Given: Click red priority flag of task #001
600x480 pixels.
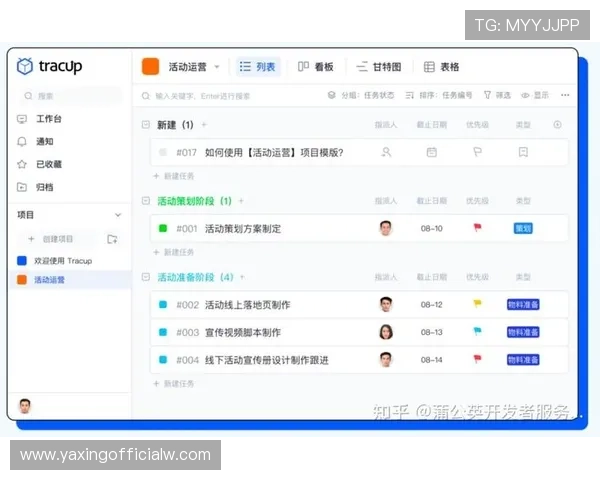Looking at the screenshot, I should point(477,228).
